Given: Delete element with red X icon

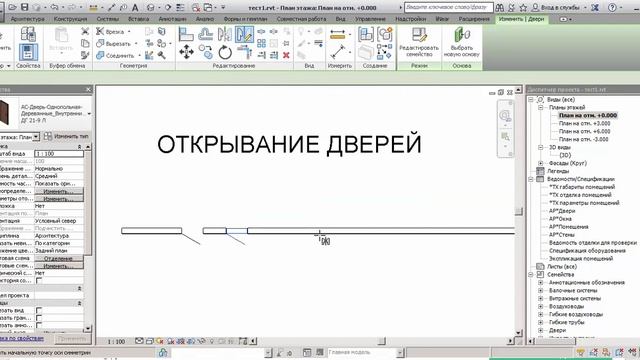Looking at the screenshot, I should point(286,55).
